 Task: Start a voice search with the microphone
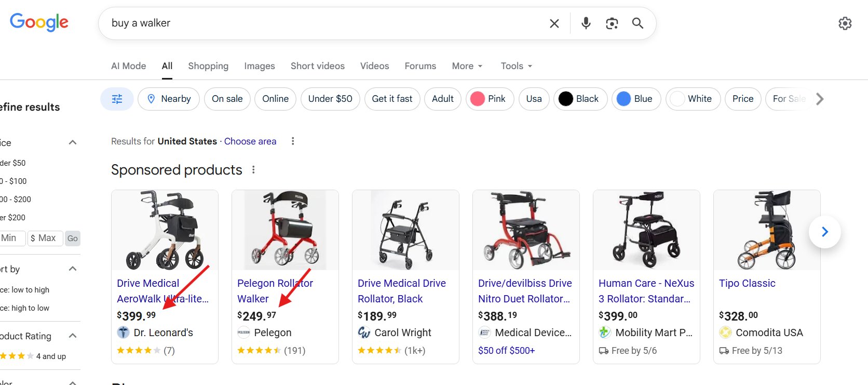(586, 23)
